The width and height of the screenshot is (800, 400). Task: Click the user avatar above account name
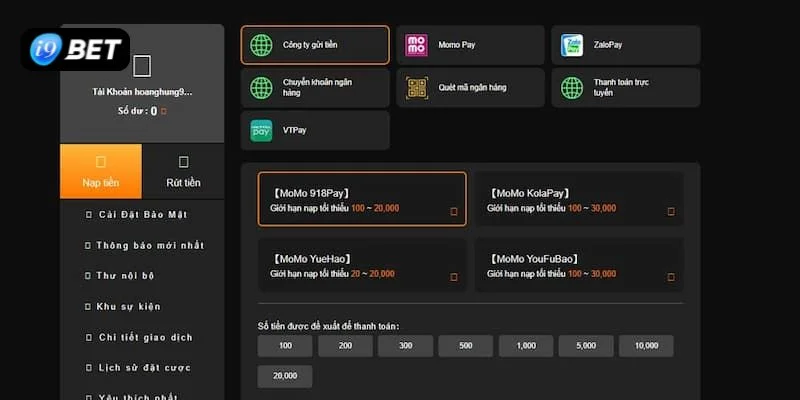coord(142,66)
